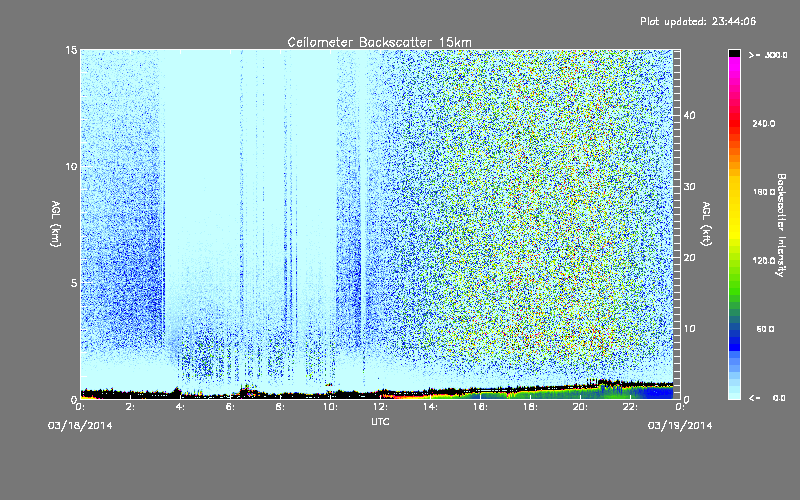Select the "22:" hour label on time axis
800x500 pixels.
[x=631, y=407]
